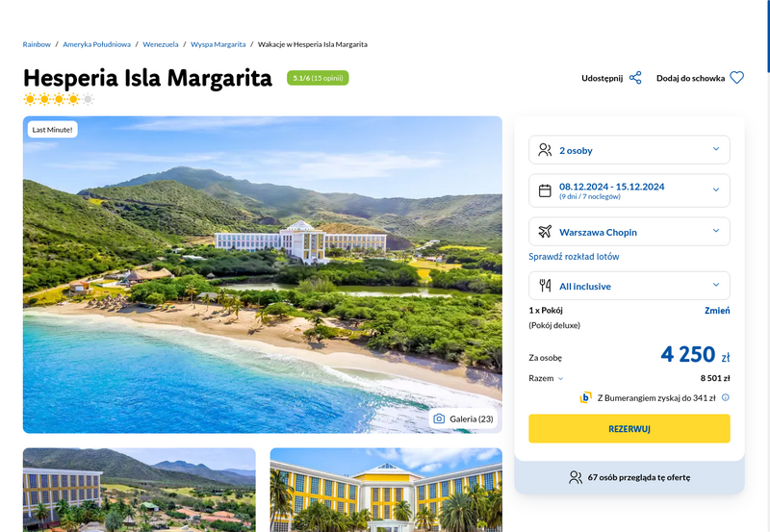Click the airplane icon in departure field

click(545, 231)
